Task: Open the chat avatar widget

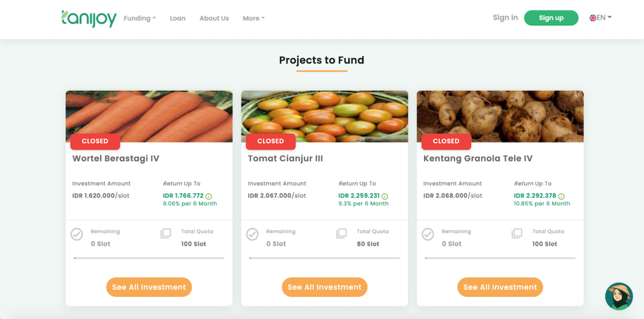Action: pyautogui.click(x=619, y=296)
